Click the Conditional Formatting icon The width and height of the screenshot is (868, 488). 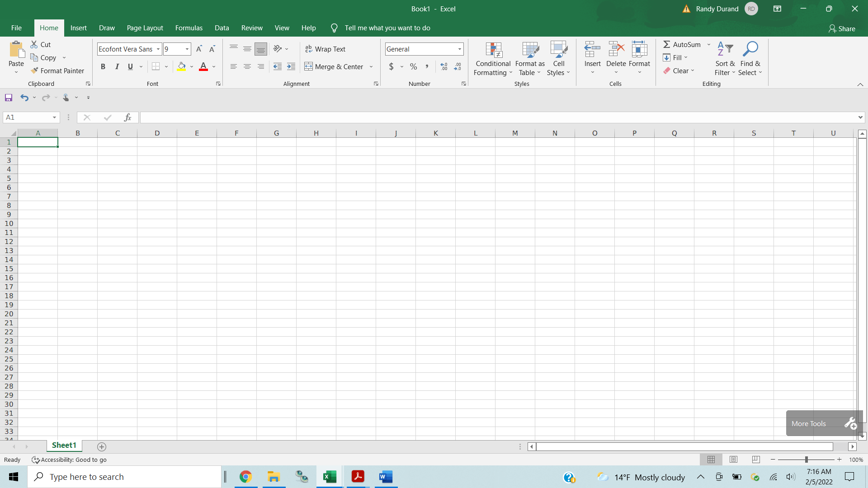[x=493, y=51]
